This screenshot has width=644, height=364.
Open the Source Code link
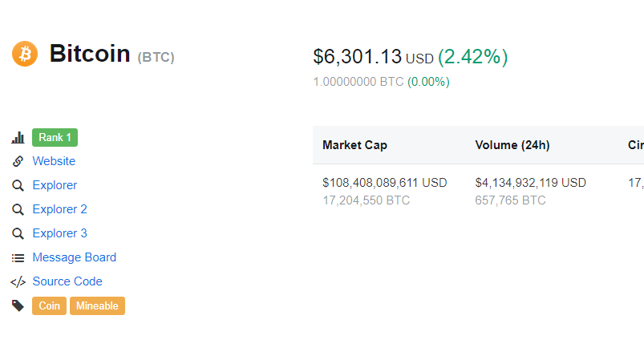(x=67, y=281)
